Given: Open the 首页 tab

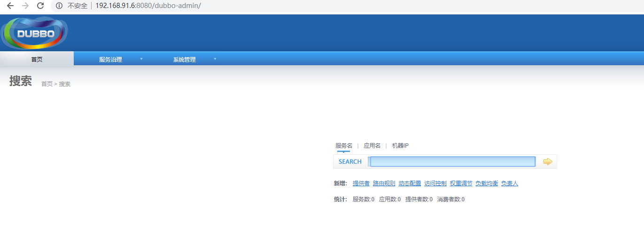Looking at the screenshot, I should (37, 59).
